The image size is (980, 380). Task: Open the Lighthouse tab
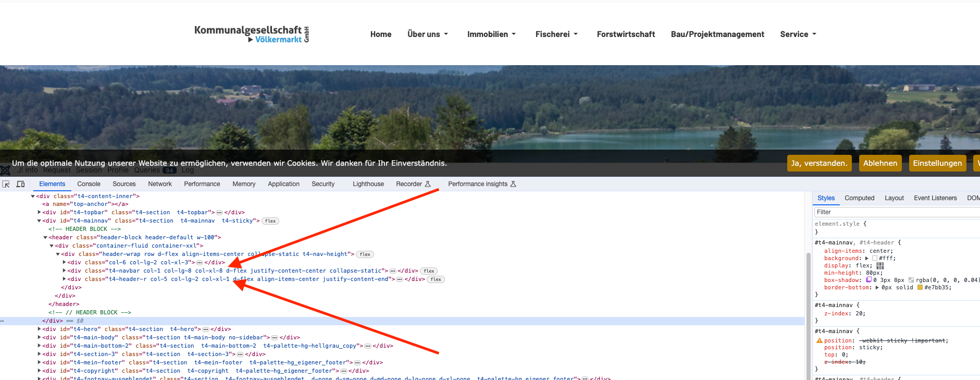pyautogui.click(x=368, y=184)
